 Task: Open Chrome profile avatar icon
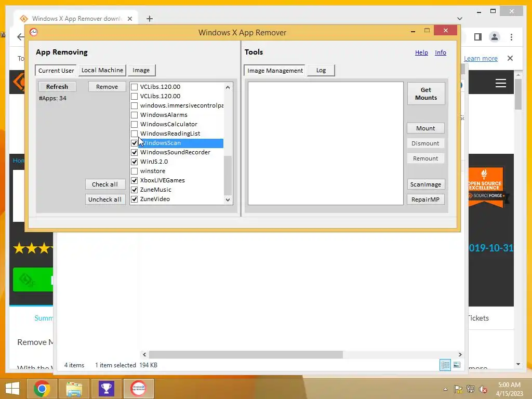(x=495, y=37)
